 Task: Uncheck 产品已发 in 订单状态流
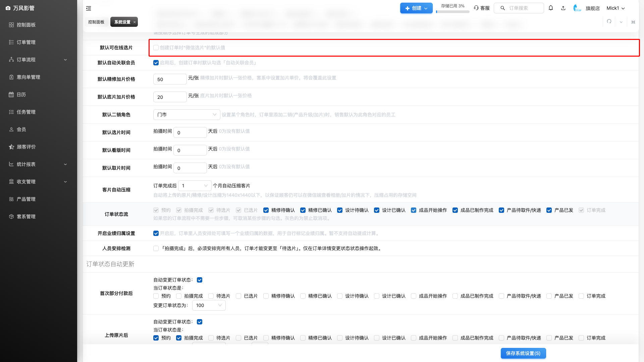[549, 210]
